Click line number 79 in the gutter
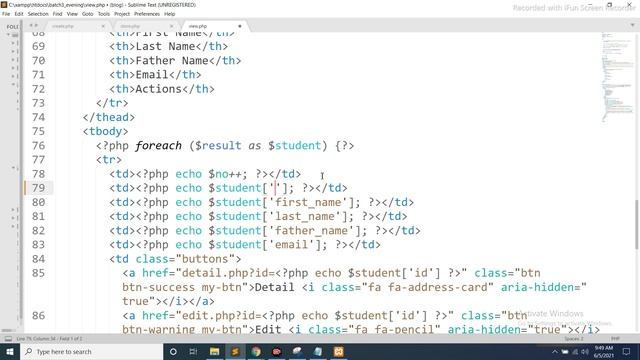Image resolution: width=640 pixels, height=360 pixels. (x=38, y=188)
